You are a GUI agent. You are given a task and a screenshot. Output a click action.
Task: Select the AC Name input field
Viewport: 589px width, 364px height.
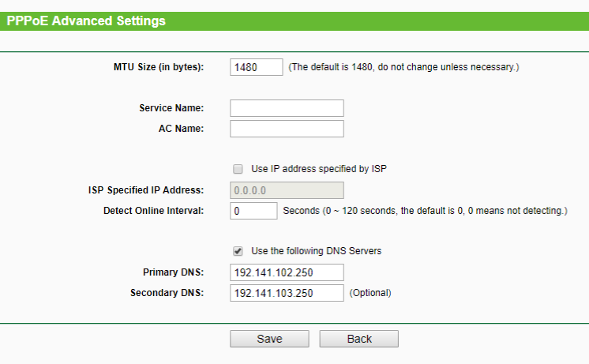pyautogui.click(x=287, y=129)
